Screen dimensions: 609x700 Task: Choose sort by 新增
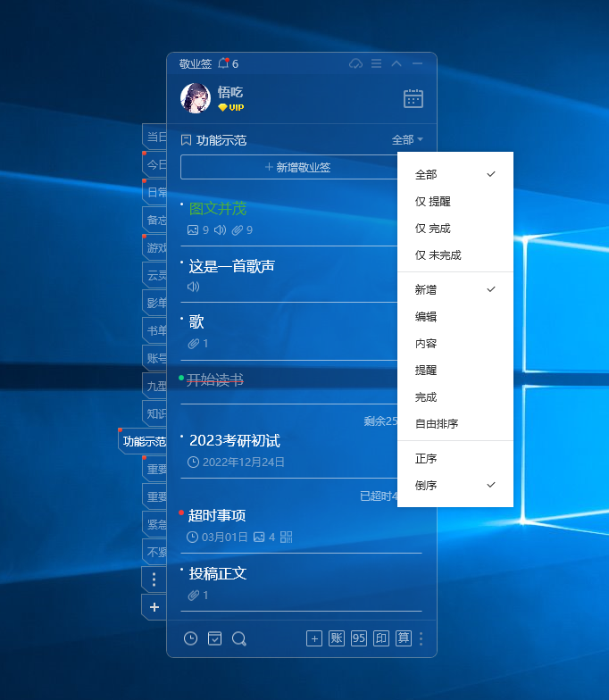(x=455, y=289)
